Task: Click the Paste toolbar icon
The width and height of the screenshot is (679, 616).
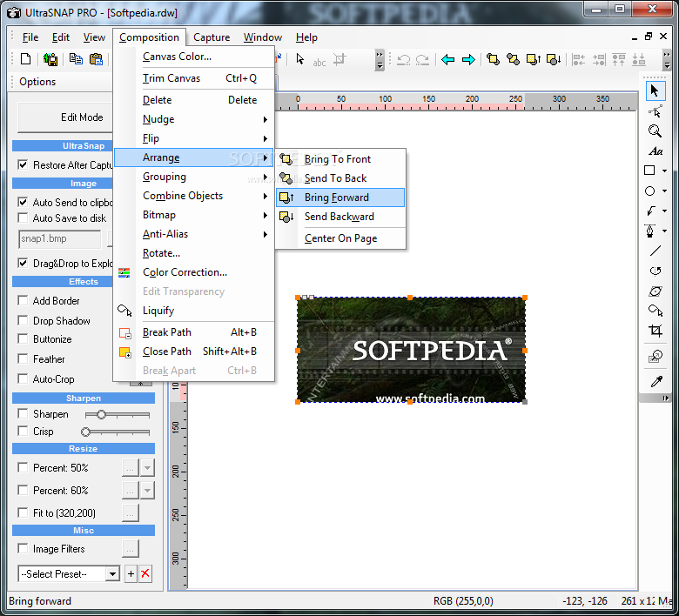Action: [x=96, y=59]
